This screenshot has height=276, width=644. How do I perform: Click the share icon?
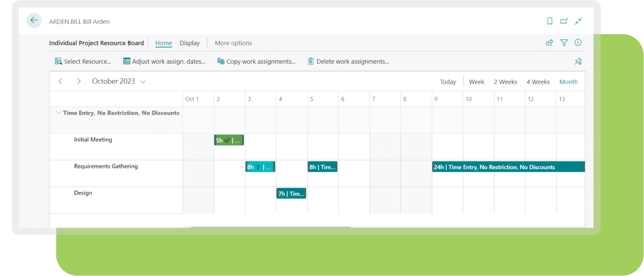[549, 42]
